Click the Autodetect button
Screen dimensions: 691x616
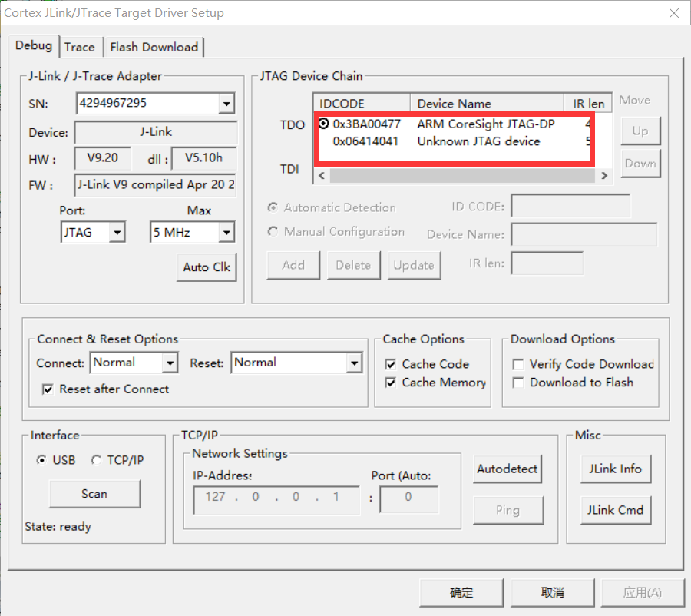tap(508, 469)
